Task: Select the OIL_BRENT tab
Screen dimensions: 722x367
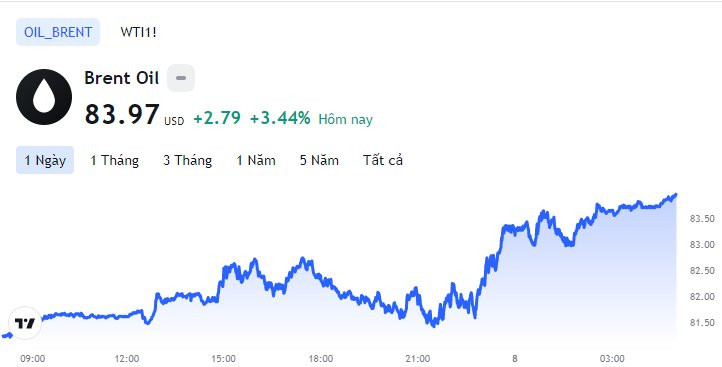Action: (58, 32)
